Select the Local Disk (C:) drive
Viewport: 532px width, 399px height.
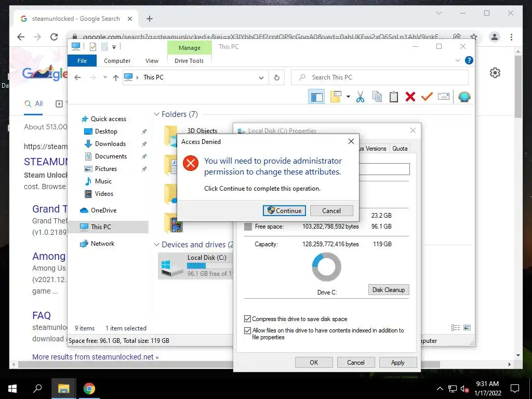pyautogui.click(x=195, y=266)
